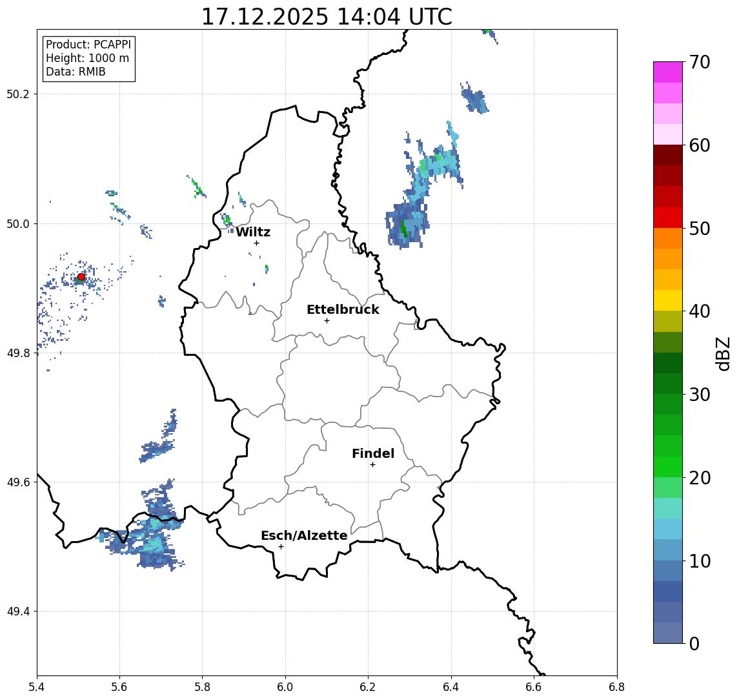Click the red radar location dot
Image resolution: width=739 pixels, height=700 pixels.
point(81,277)
